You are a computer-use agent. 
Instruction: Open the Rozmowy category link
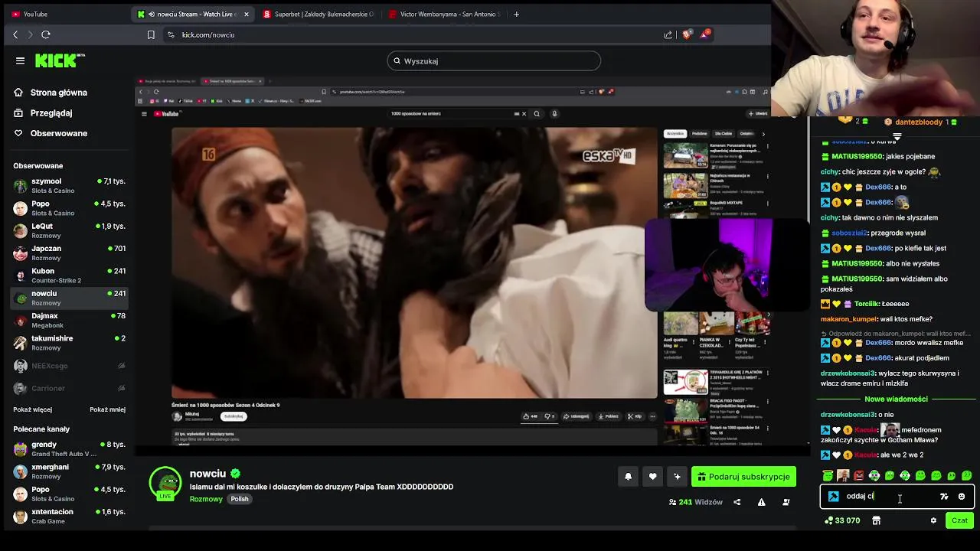click(206, 499)
